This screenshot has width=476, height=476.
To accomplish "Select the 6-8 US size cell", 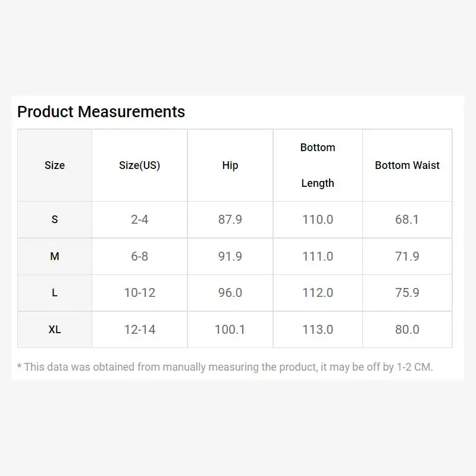I will point(140,256).
